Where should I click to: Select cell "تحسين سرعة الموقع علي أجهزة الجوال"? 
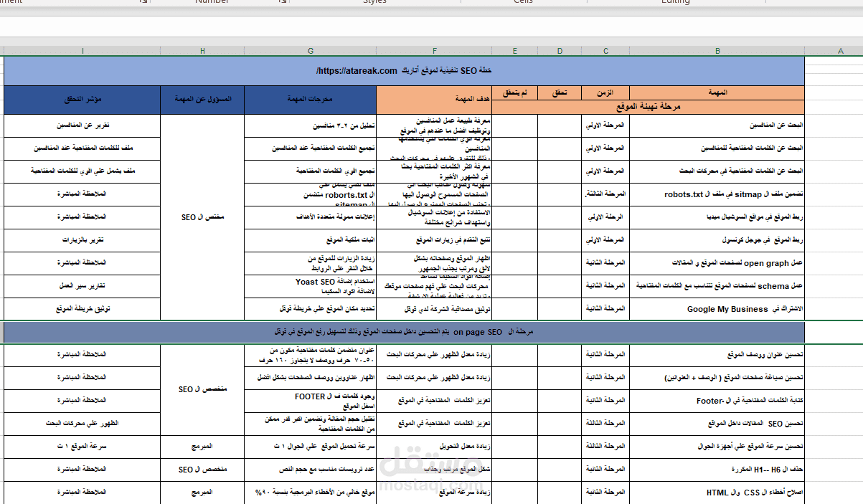[x=717, y=446]
